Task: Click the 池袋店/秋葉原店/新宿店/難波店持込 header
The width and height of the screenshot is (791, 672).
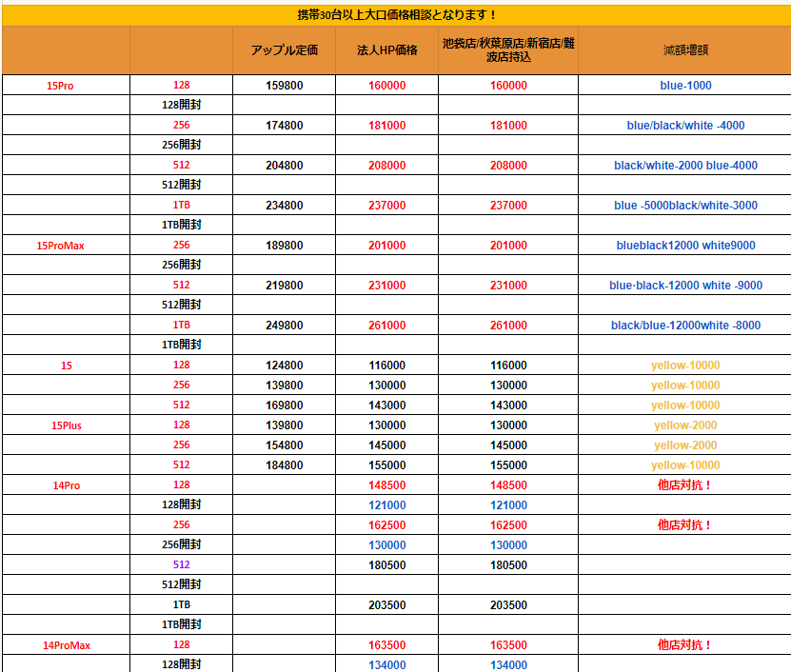Action: [x=508, y=49]
